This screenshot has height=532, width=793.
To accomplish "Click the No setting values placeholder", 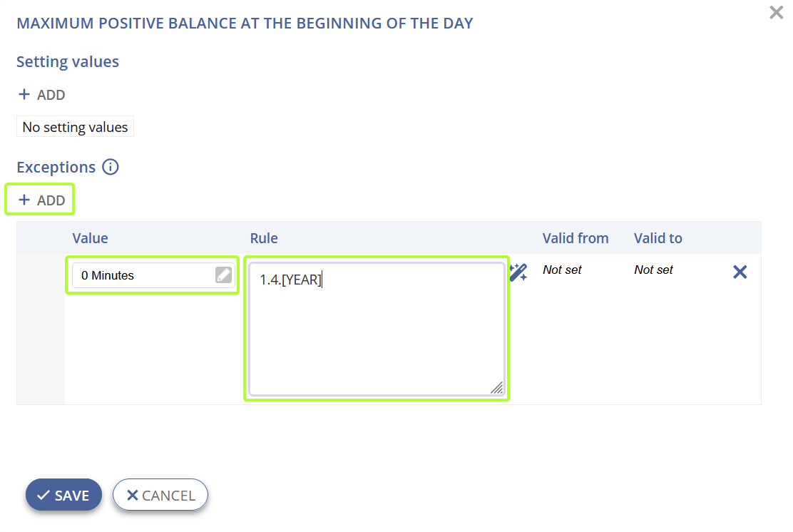I will (x=75, y=127).
